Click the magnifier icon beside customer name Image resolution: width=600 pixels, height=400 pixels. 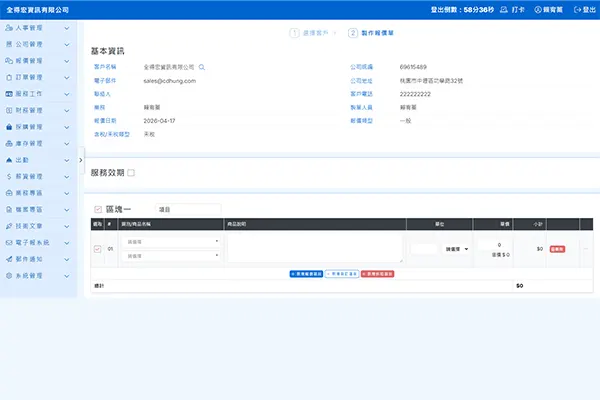click(x=202, y=67)
